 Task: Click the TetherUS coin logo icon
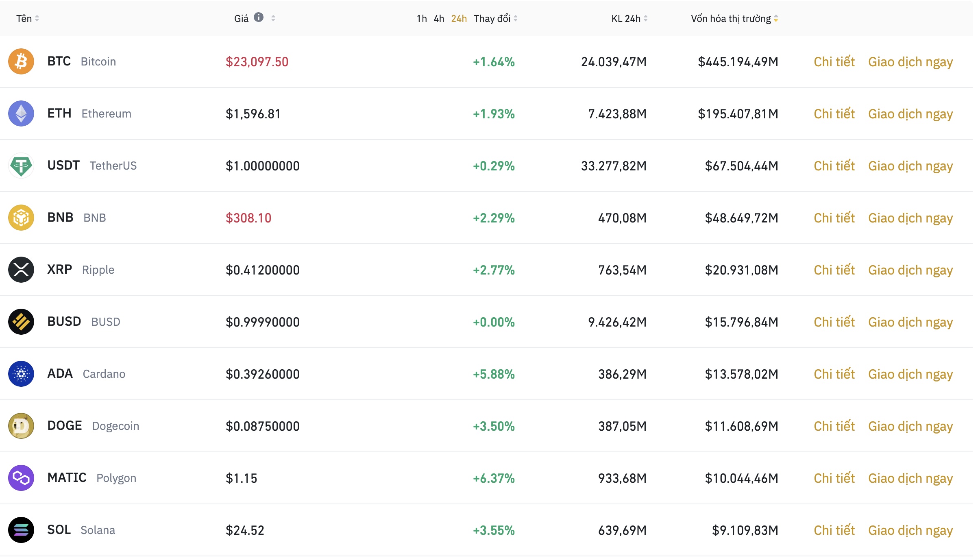click(x=21, y=166)
